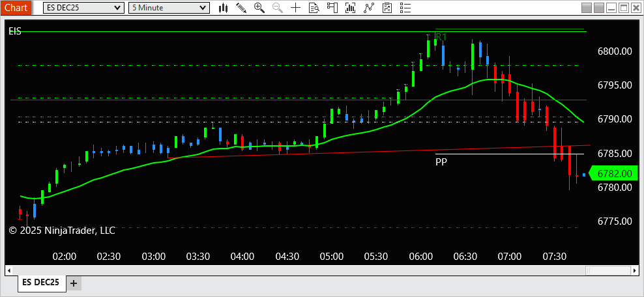644x297 pixels.
Task: Click the grayed Zoom Out magnifier
Action: coord(277,7)
